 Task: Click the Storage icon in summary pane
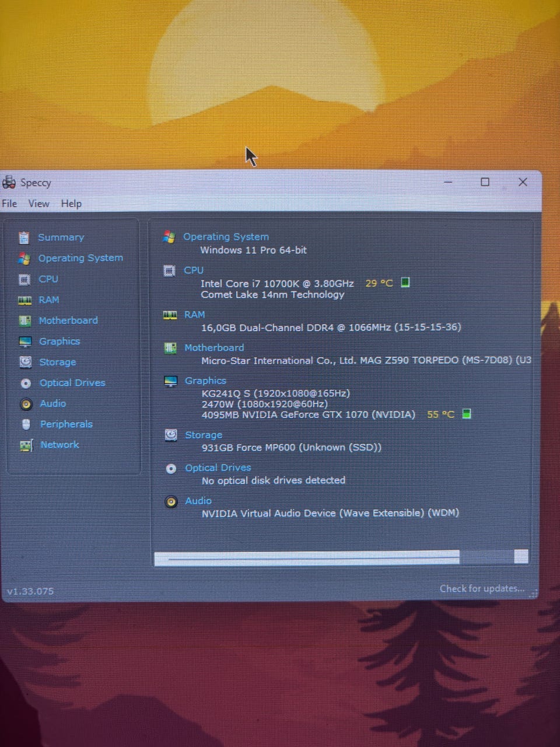click(x=171, y=435)
